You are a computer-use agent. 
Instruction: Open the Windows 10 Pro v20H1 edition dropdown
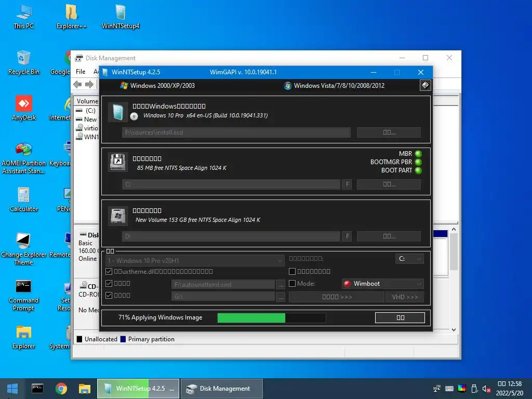tap(195, 261)
